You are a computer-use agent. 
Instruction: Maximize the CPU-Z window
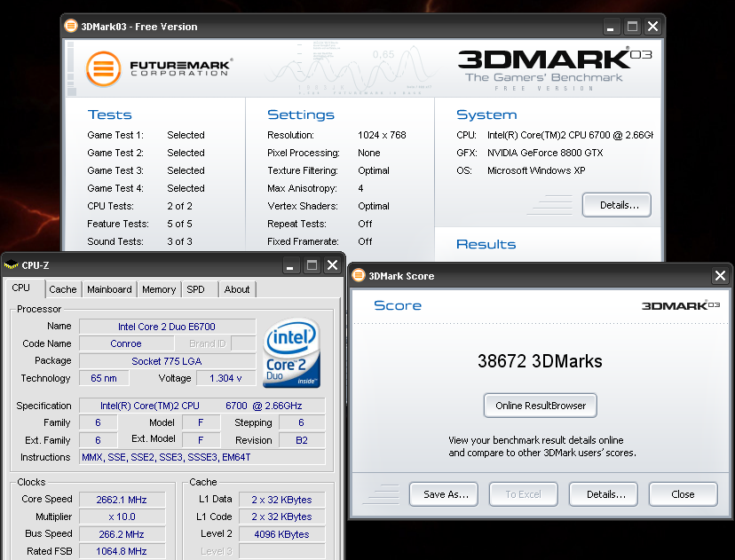point(312,265)
